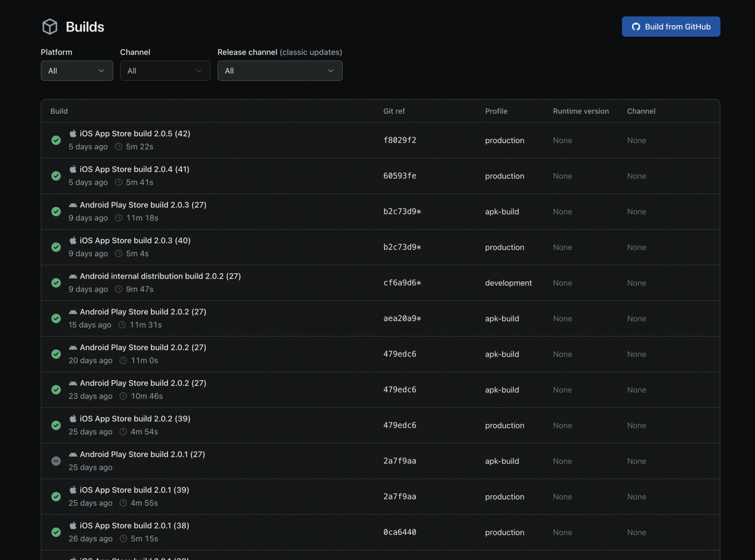Image resolution: width=755 pixels, height=560 pixels.
Task: Select the development profile cell
Action: point(508,283)
